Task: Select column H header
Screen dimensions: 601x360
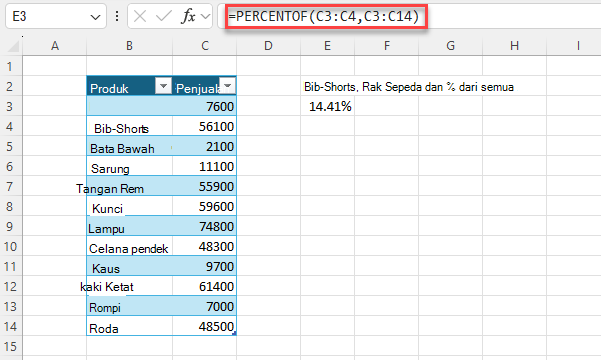Action: pos(514,46)
